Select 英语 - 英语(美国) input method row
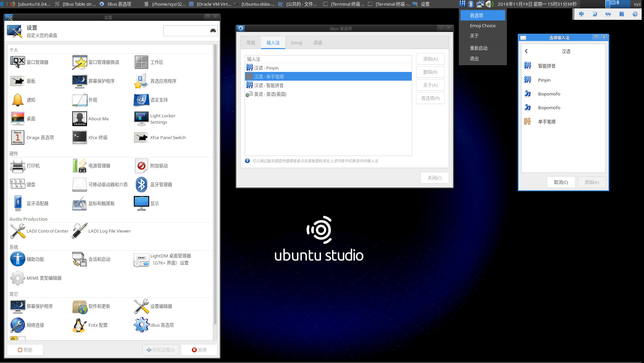Screen dimensions: 644x363 328,94
